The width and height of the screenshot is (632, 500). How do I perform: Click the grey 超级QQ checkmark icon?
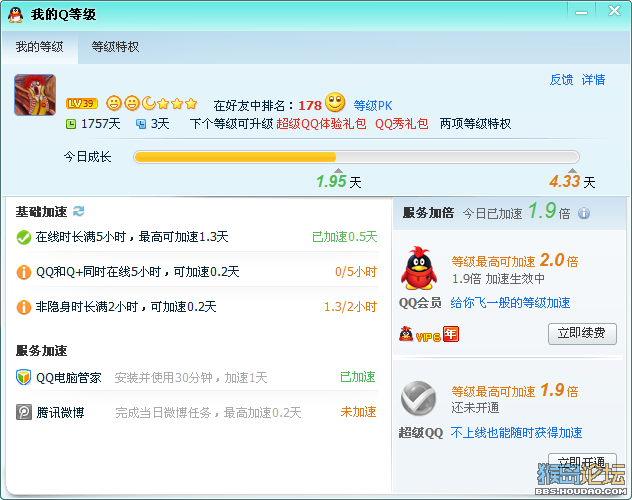(x=419, y=398)
